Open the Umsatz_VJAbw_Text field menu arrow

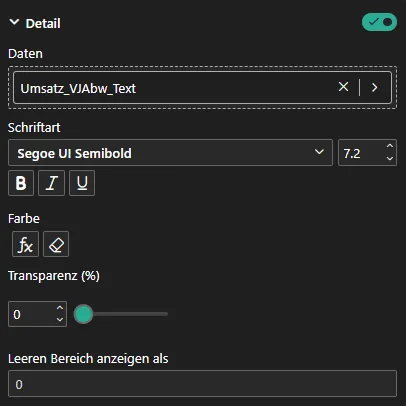tap(375, 87)
